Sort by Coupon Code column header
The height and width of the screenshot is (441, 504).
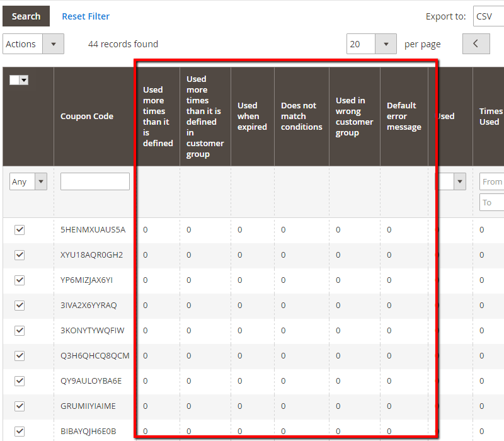87,117
